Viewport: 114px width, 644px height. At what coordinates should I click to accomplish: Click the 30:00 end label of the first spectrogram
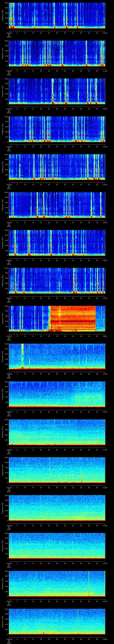tap(105, 33)
